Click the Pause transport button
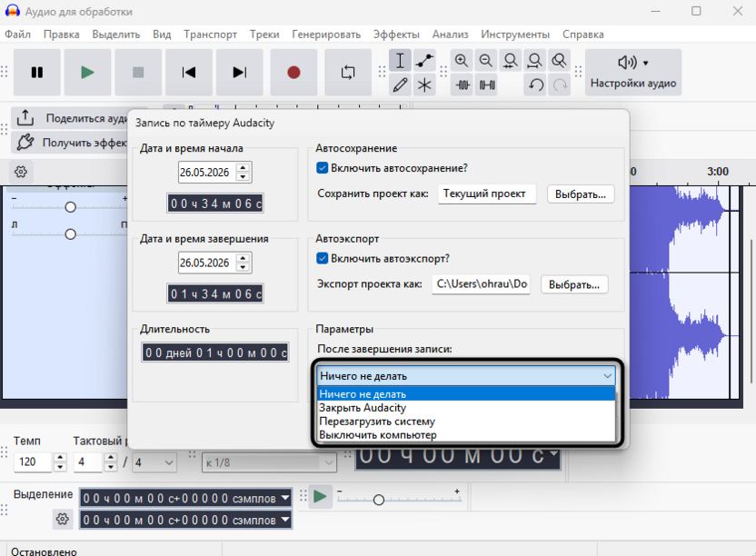The width and height of the screenshot is (756, 556). (37, 73)
